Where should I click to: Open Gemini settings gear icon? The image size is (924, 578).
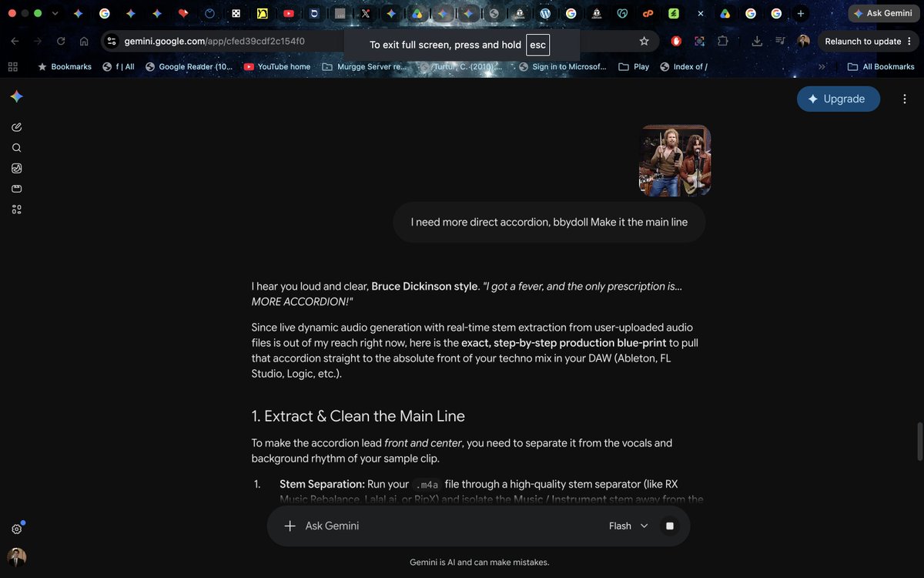17,529
